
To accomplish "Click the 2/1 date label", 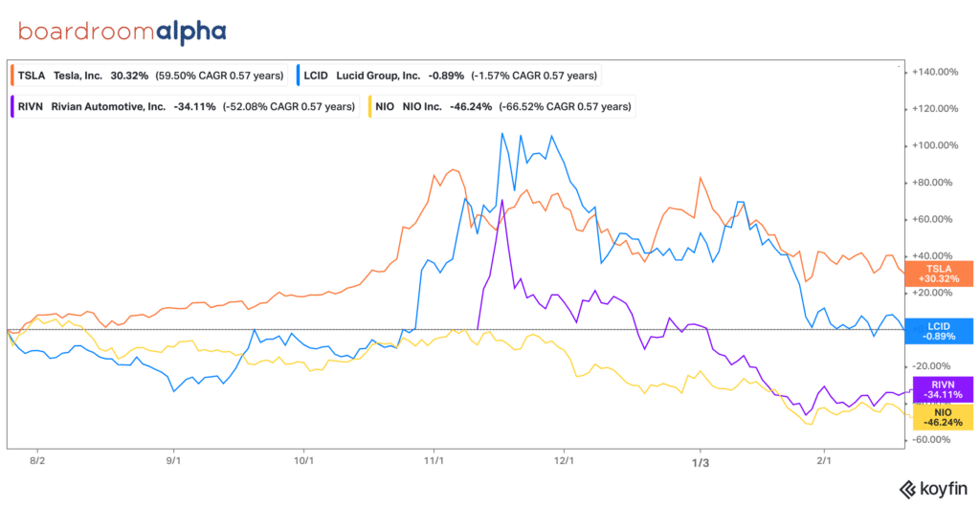I will pyautogui.click(x=824, y=460).
